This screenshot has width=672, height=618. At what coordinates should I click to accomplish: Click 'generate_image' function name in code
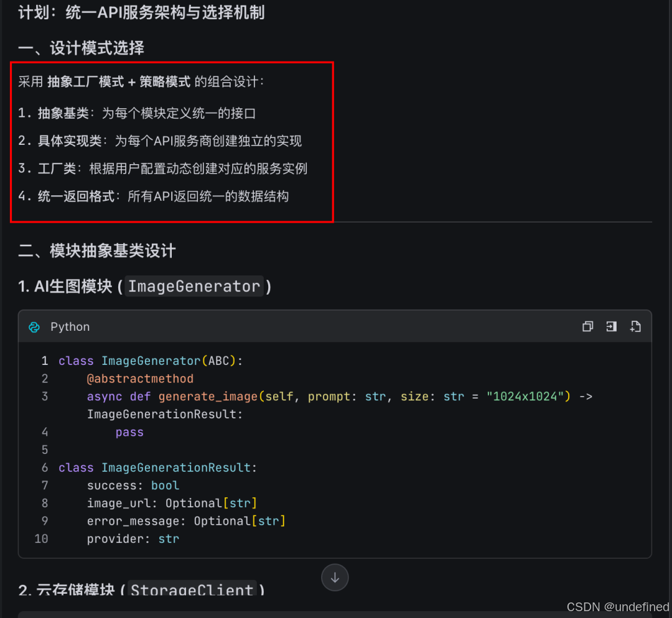click(x=208, y=397)
